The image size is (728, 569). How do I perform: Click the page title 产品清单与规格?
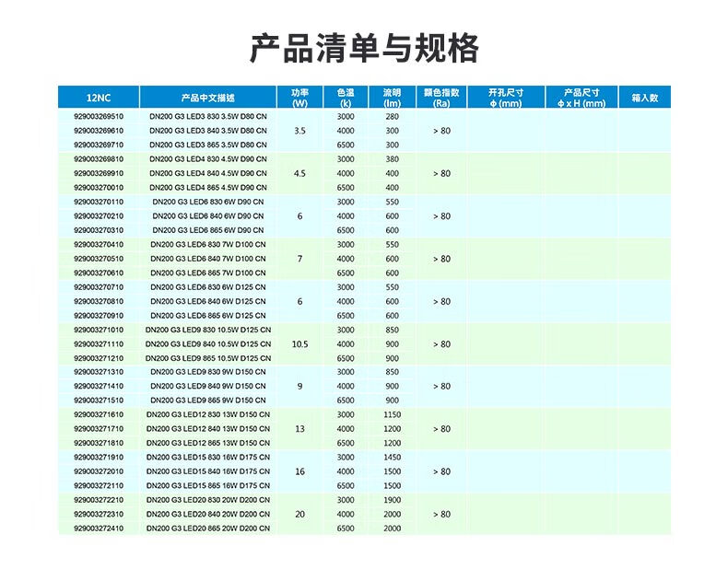(364, 48)
